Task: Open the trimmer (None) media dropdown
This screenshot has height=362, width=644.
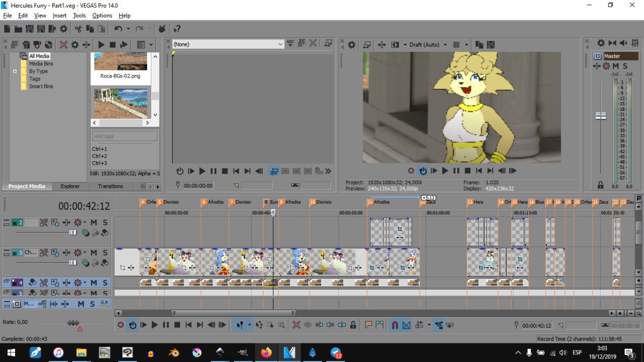Action: (280, 44)
